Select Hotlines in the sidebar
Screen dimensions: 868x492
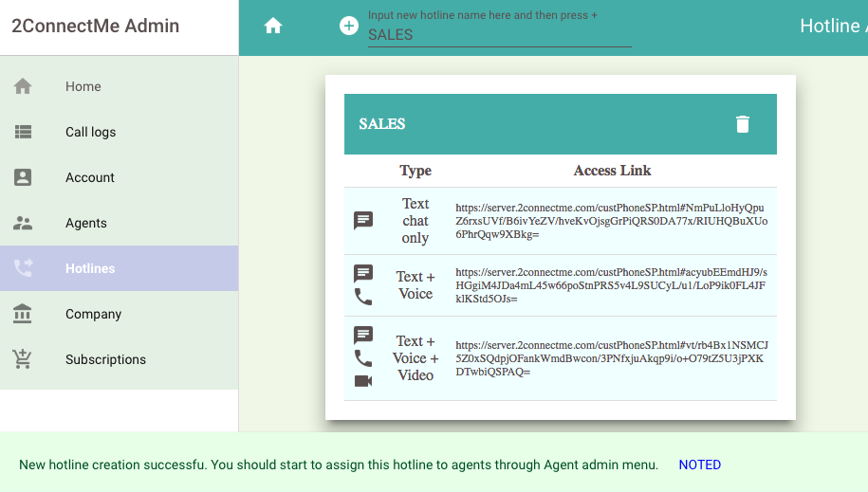(x=90, y=268)
